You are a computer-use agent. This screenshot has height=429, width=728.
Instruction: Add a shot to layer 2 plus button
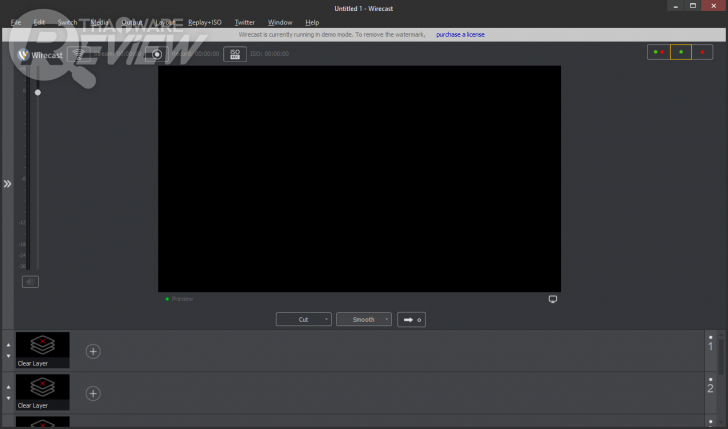(93, 394)
